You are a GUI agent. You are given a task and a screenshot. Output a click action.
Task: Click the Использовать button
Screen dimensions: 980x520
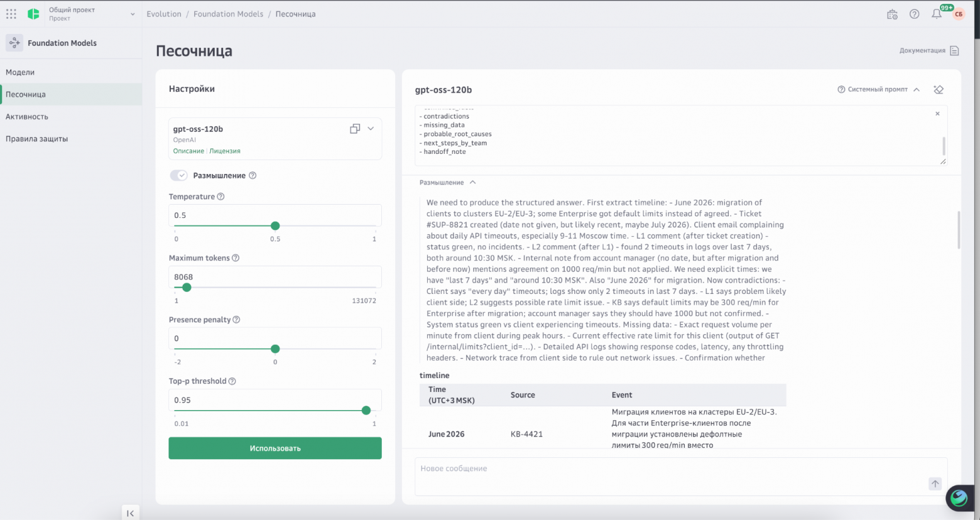tap(275, 448)
